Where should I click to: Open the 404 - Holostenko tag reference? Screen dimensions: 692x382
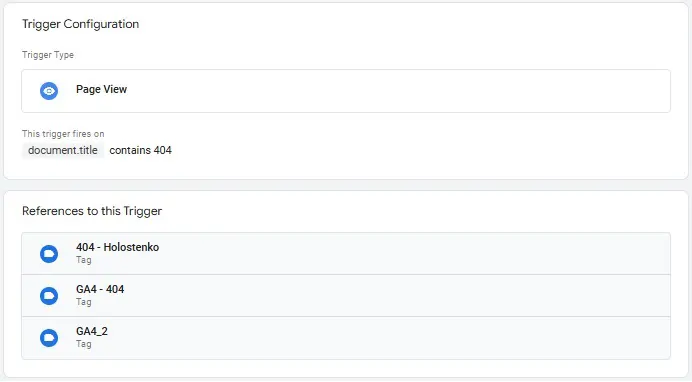click(x=346, y=254)
